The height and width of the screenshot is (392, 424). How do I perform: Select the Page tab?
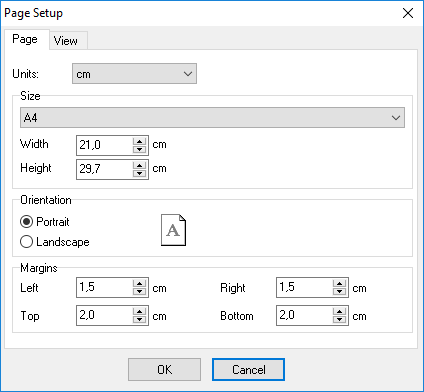[x=27, y=39]
